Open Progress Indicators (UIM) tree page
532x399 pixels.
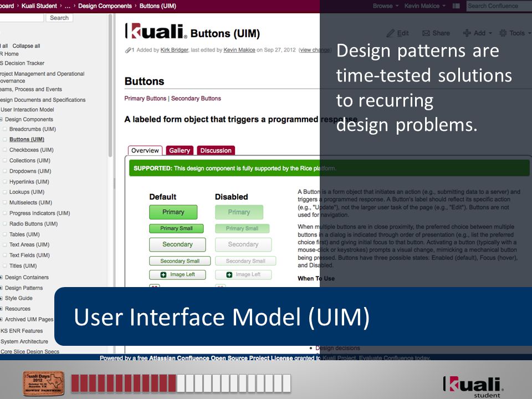(40, 213)
